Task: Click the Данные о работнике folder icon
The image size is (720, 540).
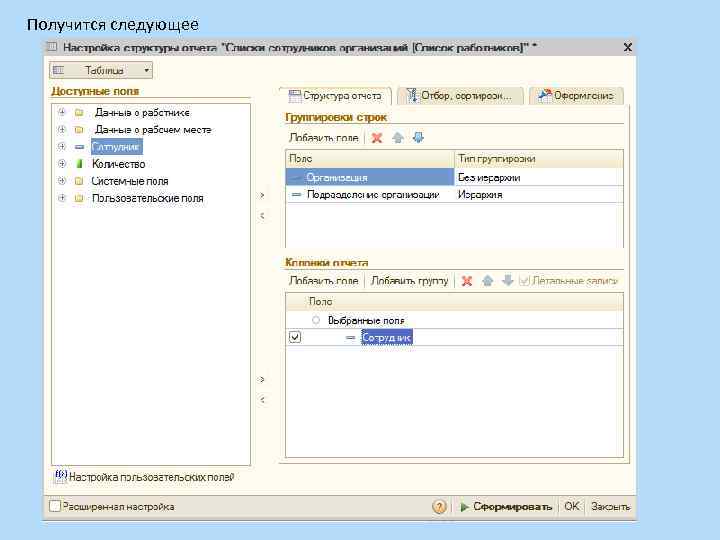Action: click(x=79, y=112)
